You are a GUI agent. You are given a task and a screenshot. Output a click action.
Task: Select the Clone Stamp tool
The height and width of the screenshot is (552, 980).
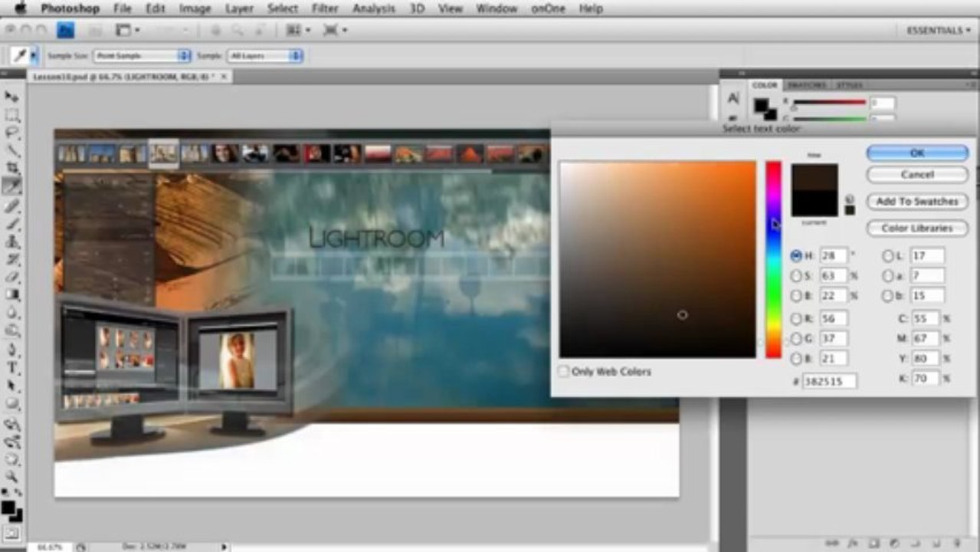click(11, 242)
